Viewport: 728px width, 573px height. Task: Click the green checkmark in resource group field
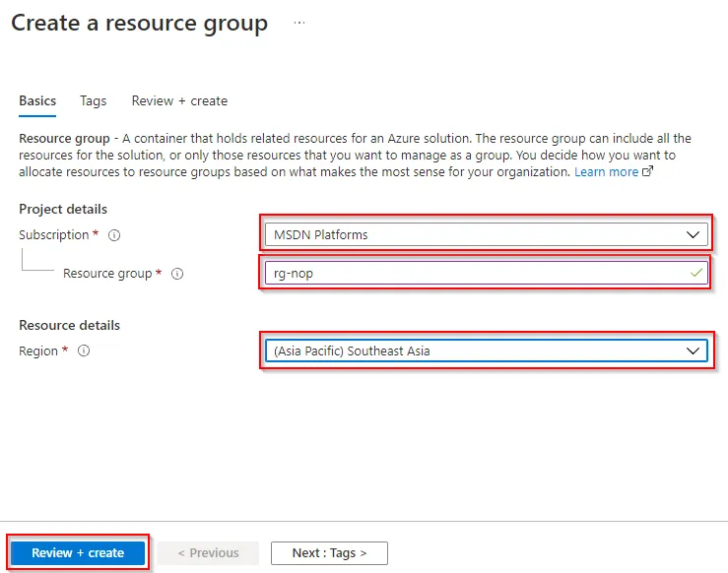pos(695,273)
